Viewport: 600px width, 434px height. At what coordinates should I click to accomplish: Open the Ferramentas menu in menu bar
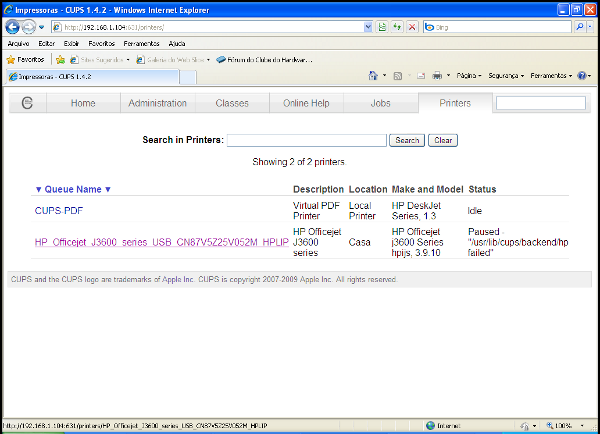[x=141, y=44]
